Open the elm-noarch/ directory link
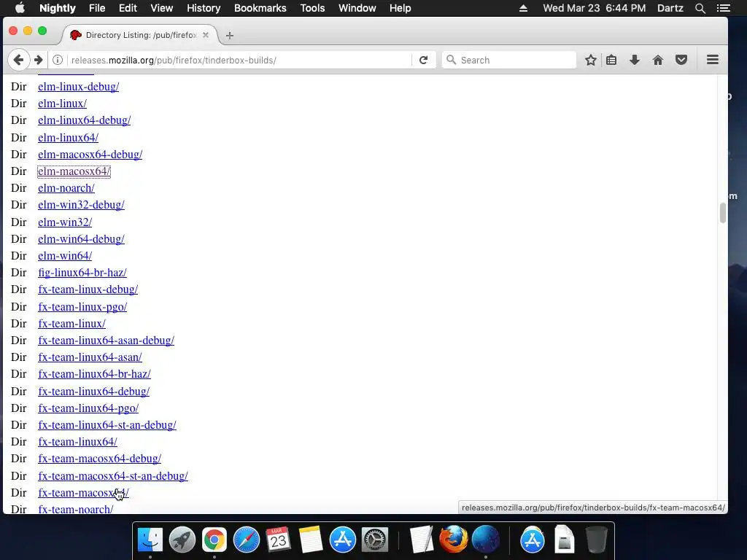747x560 pixels. pyautogui.click(x=66, y=188)
